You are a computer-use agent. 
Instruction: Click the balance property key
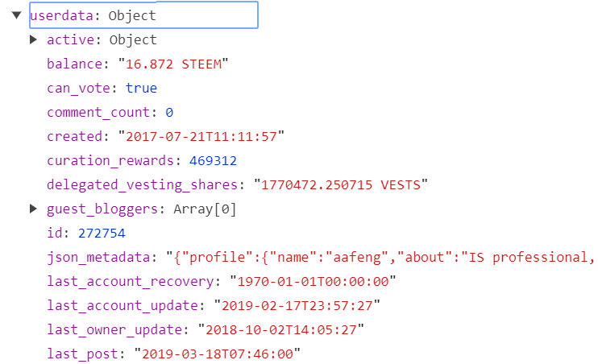74,64
